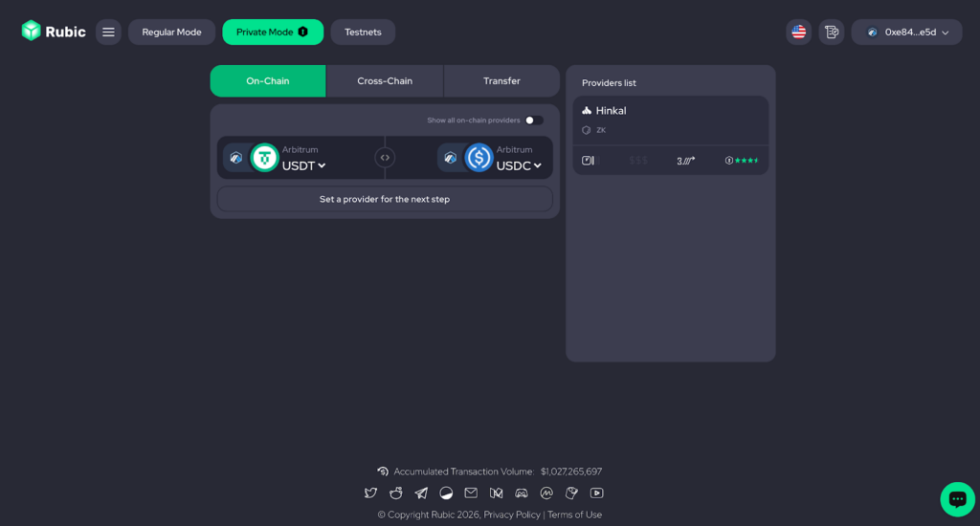
Task: Click the Telegram icon in footer
Action: click(x=421, y=493)
